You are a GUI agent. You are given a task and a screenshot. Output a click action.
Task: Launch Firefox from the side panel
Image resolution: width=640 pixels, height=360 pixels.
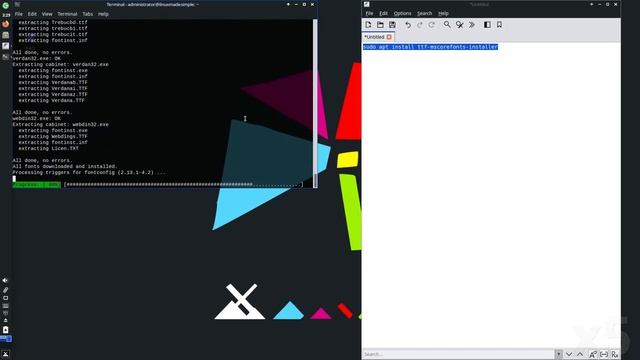pos(5,24)
